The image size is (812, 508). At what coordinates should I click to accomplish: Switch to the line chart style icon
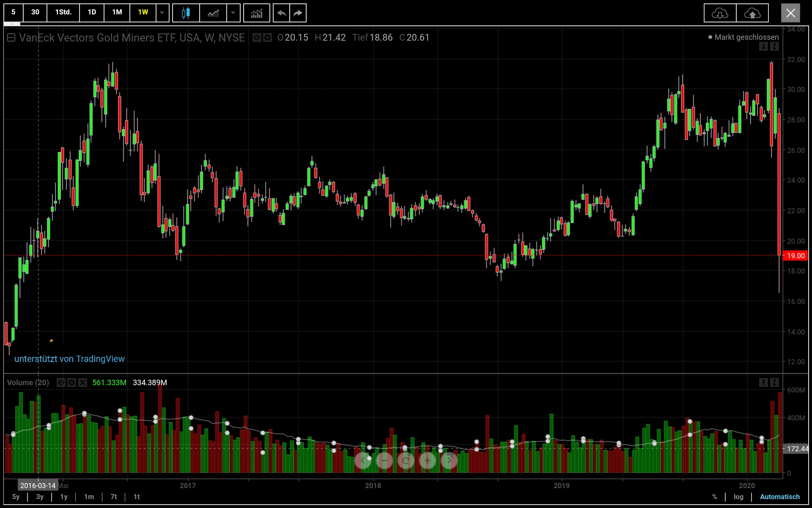click(x=213, y=13)
